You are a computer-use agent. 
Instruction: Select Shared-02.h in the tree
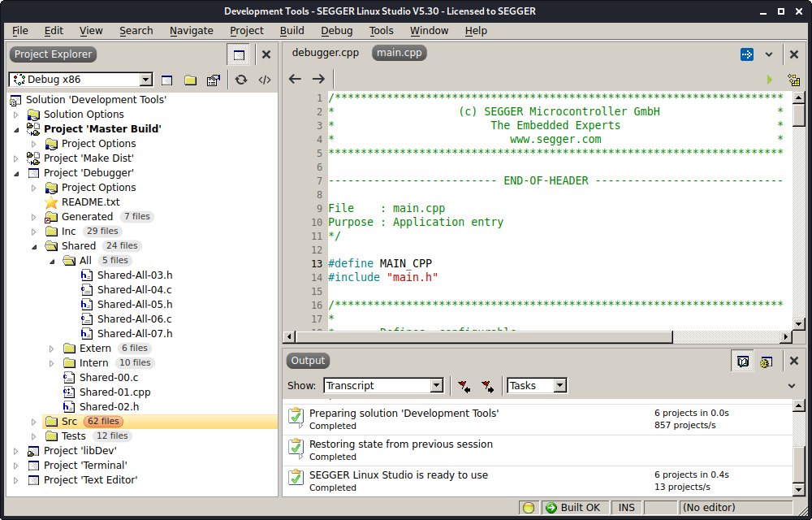[110, 406]
